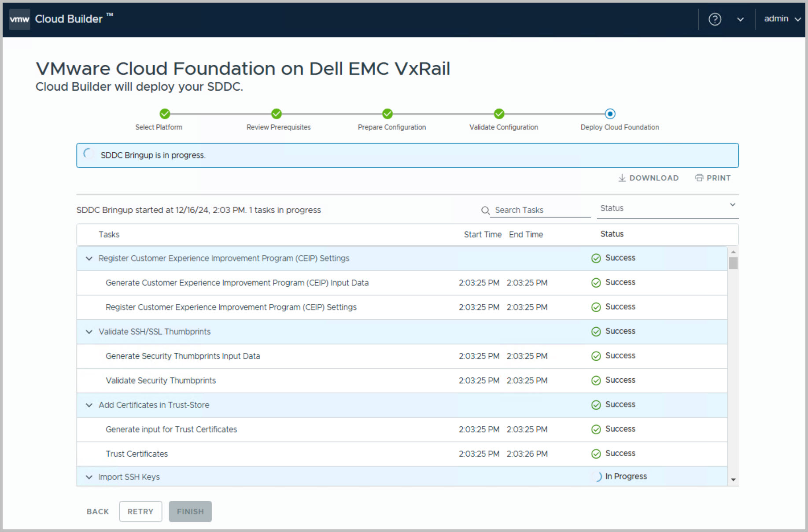
Task: Open the help question mark icon
Action: pos(715,19)
